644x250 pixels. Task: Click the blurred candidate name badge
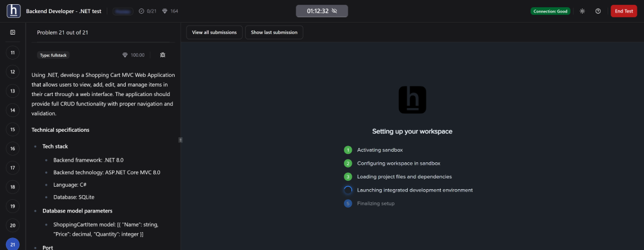click(123, 11)
